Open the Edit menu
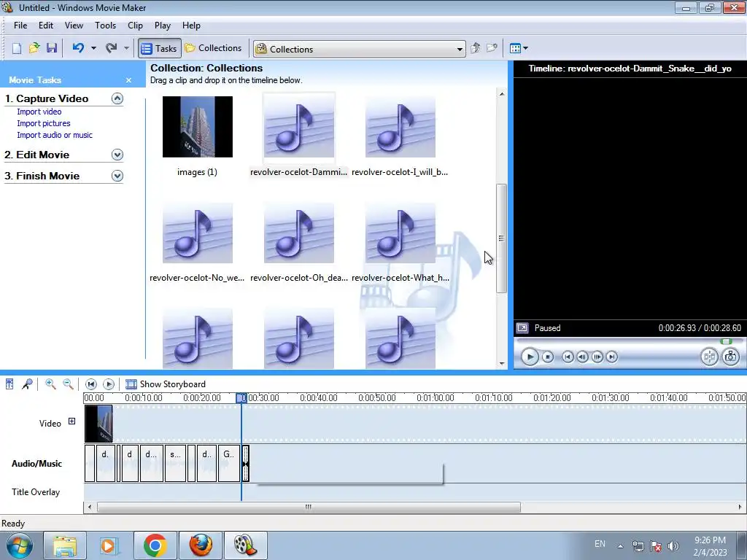The height and width of the screenshot is (560, 747). tap(46, 26)
